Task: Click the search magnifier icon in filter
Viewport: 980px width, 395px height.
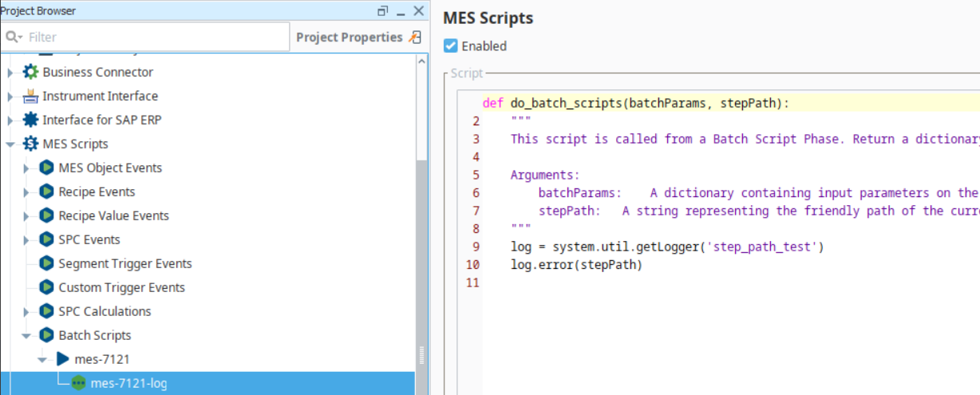Action: pyautogui.click(x=14, y=37)
